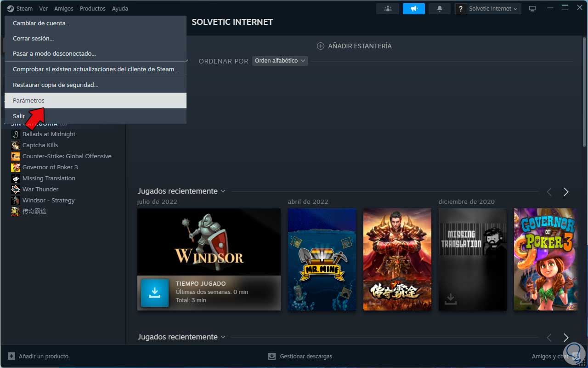Click the plus icon next to Añadir estantería

click(320, 46)
